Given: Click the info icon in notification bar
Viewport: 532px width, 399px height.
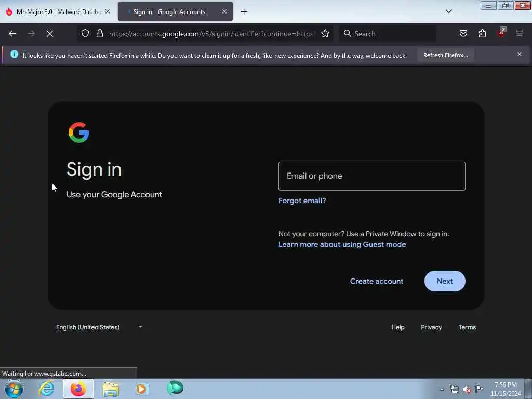Looking at the screenshot, I should click(14, 54).
